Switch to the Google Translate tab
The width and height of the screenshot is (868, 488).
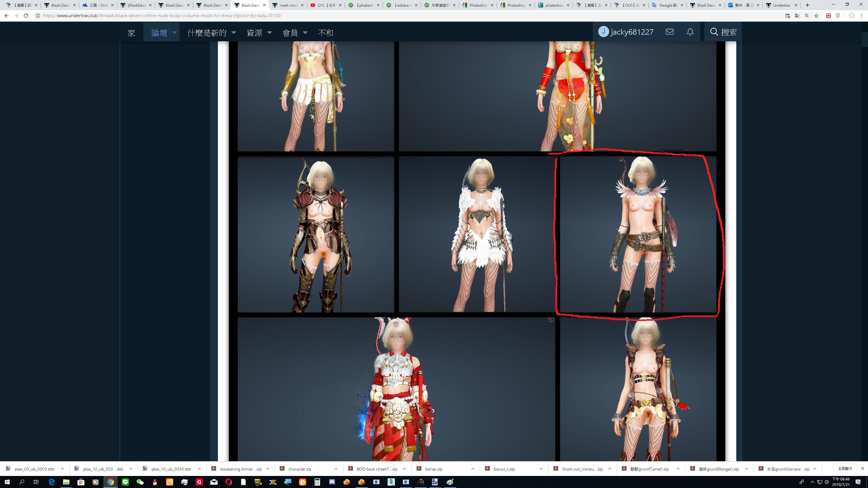666,5
